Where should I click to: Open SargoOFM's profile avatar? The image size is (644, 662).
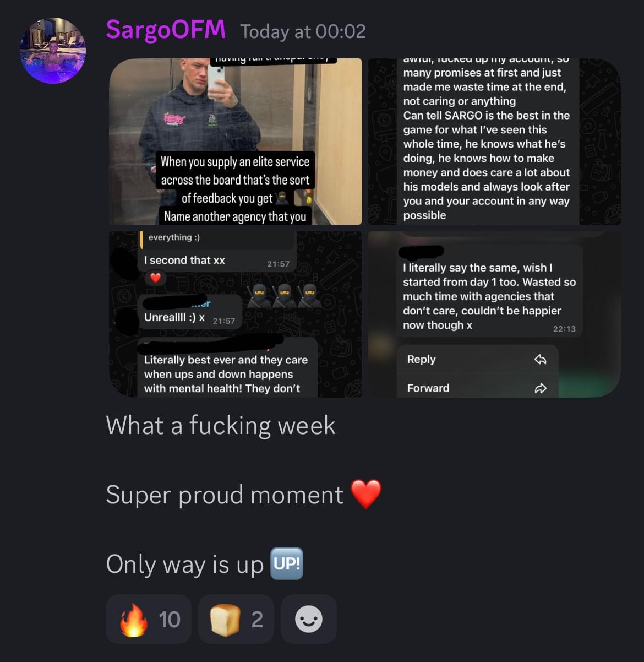tap(53, 51)
